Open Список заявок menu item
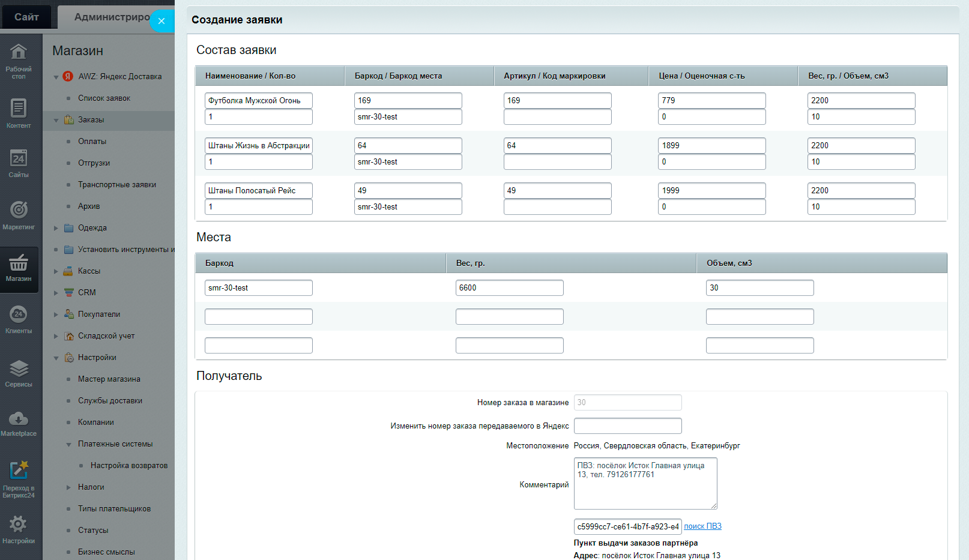The image size is (969, 560). 104,98
